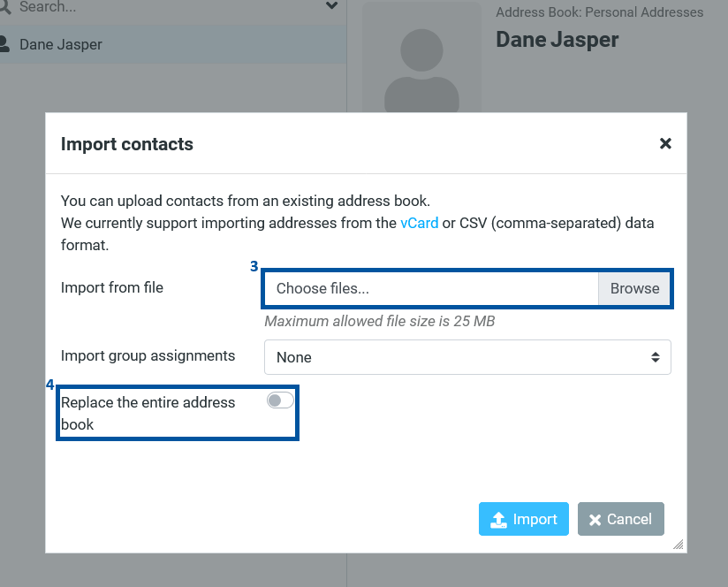
Task: Click the Maximum allowed file size text
Action: [x=380, y=322]
